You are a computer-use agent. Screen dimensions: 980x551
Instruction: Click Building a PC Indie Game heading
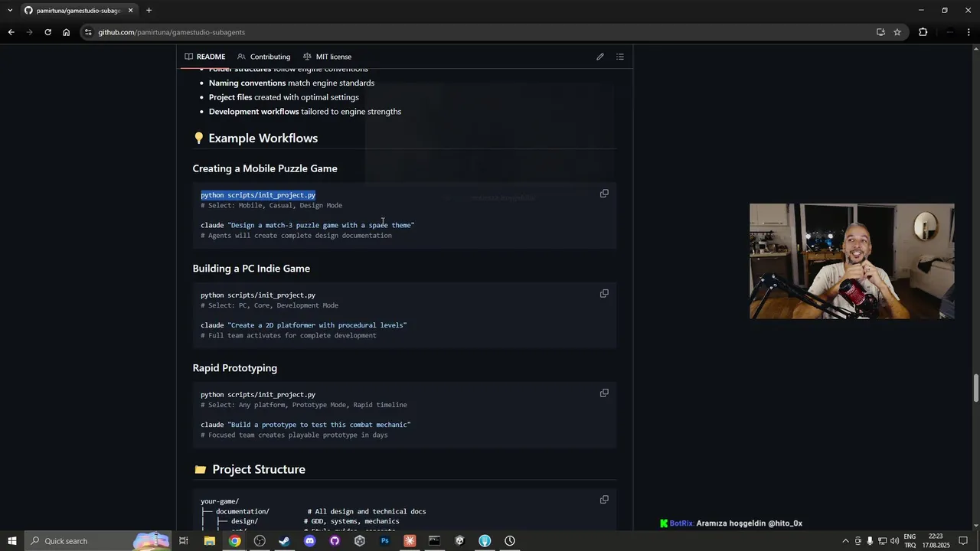(251, 269)
